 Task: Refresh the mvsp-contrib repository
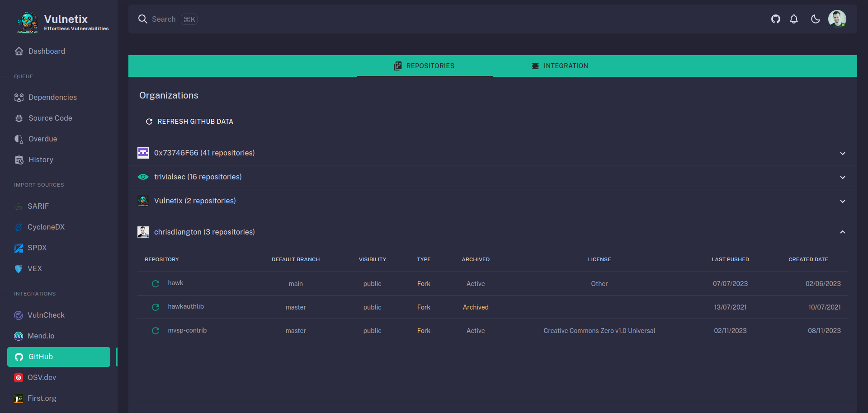156,331
